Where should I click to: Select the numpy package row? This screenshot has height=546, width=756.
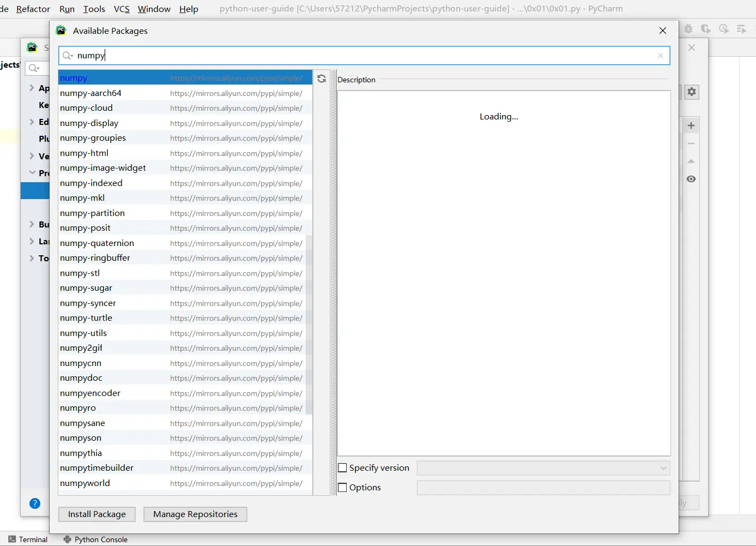(x=185, y=78)
